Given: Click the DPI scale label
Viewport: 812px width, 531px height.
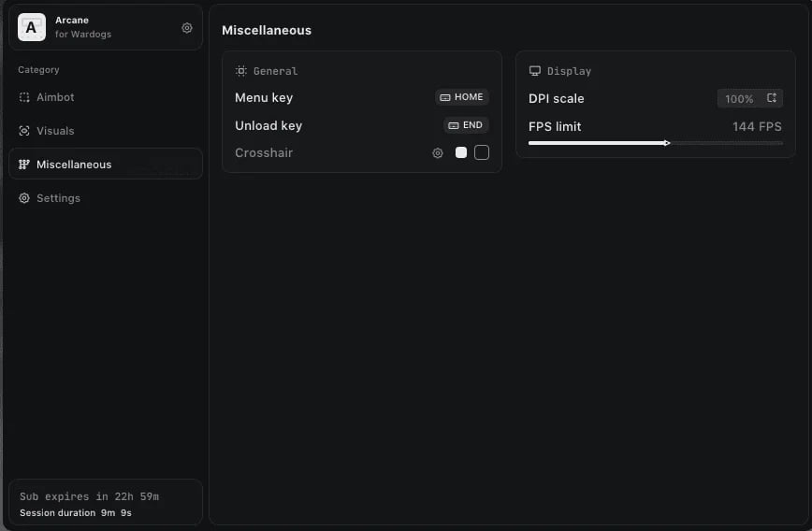Looking at the screenshot, I should [x=557, y=99].
